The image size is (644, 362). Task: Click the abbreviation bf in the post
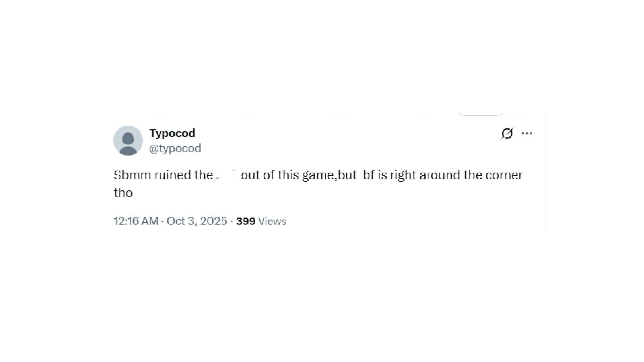coord(369,175)
